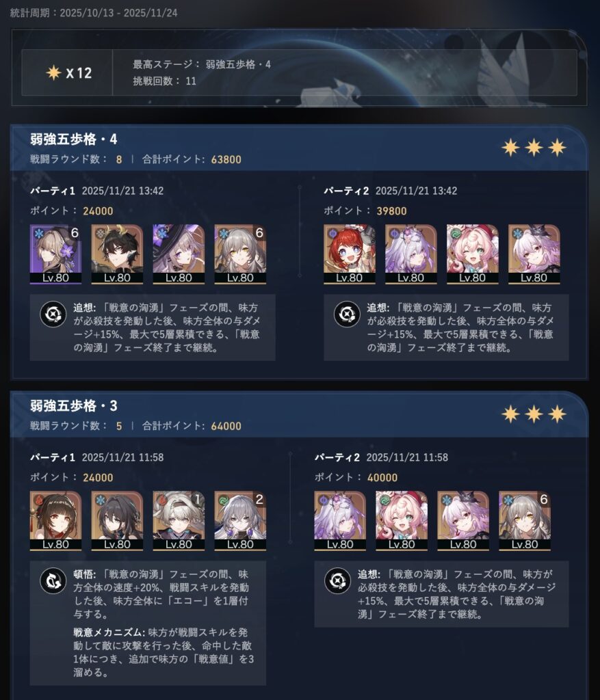Click the 頓悟 buff icon in stage 3 Party 1
This screenshot has width=600, height=700.
(x=53, y=580)
